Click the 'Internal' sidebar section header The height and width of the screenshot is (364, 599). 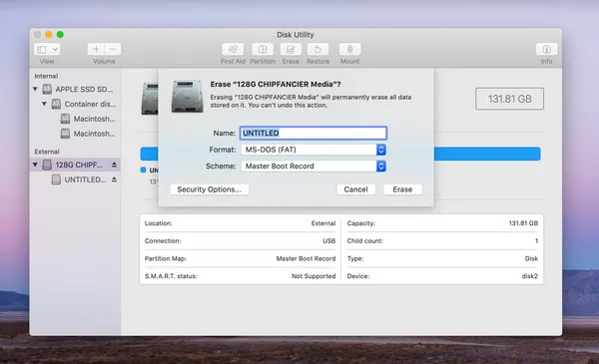46,76
